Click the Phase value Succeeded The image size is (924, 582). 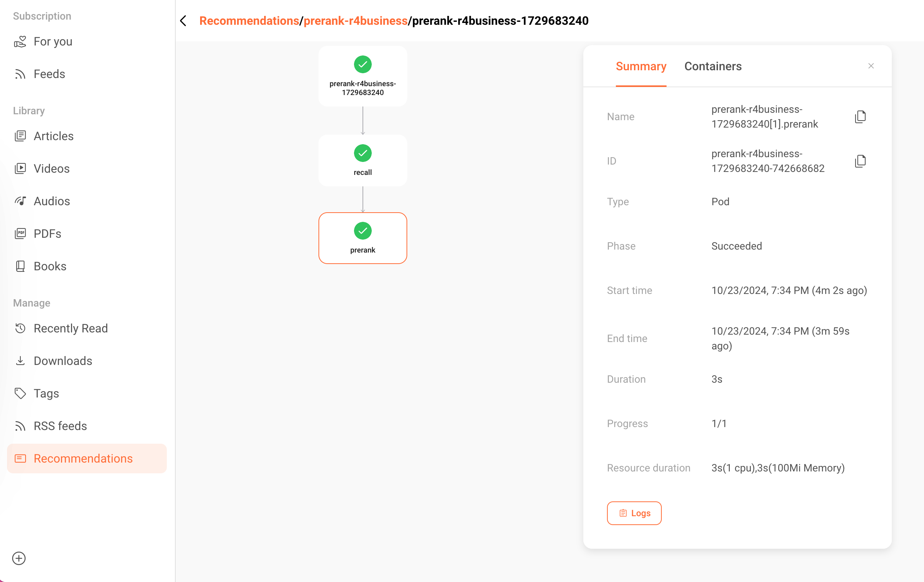coord(736,246)
